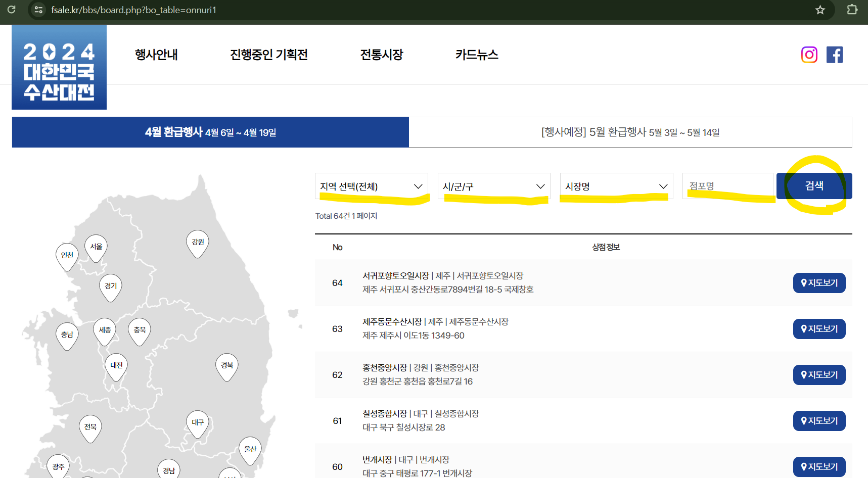
Task: Select the 서울 pin on the map
Action: [96, 246]
